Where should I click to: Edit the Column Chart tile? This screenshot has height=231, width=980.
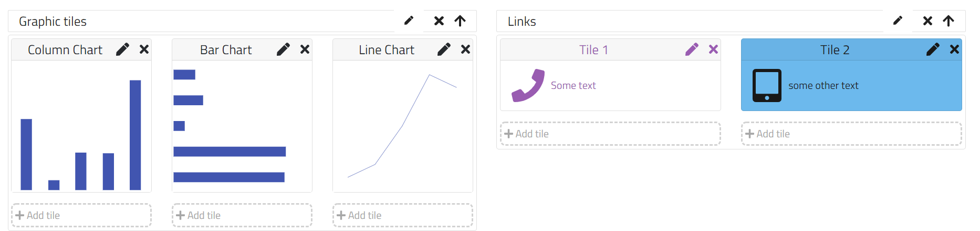[x=122, y=49]
